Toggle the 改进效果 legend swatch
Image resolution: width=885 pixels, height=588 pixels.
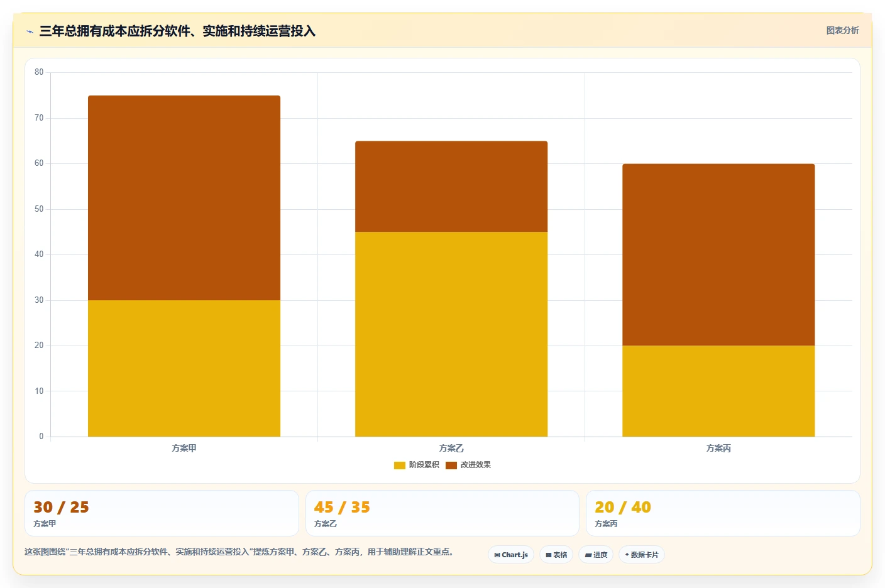451,465
